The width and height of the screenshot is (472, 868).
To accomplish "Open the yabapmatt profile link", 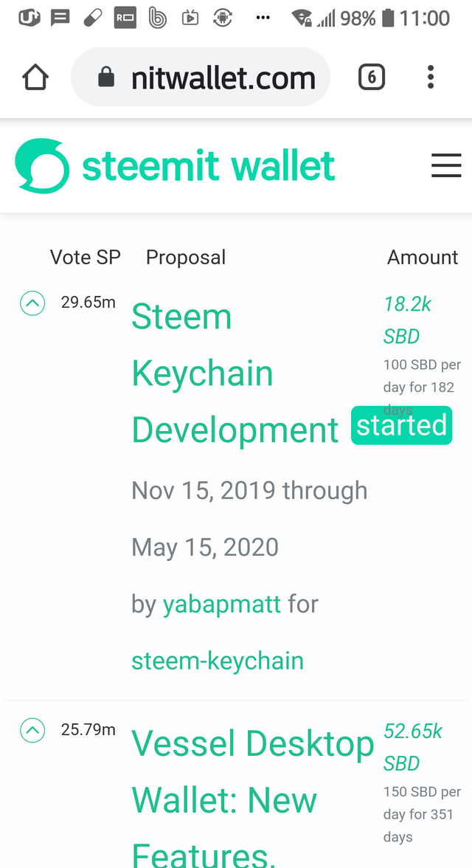I will coord(221,604).
